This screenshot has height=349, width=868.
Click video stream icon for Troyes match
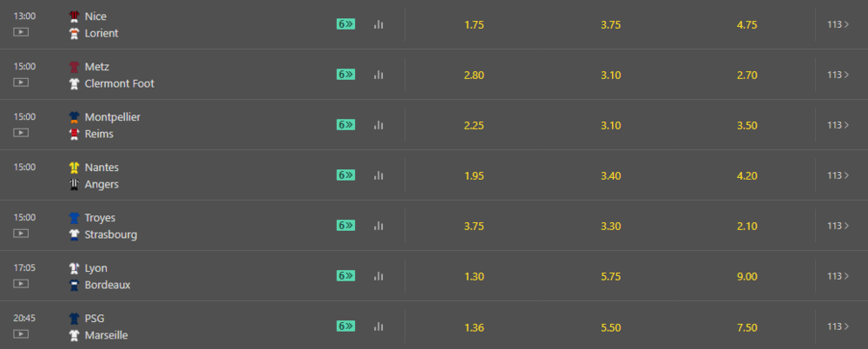click(21, 234)
